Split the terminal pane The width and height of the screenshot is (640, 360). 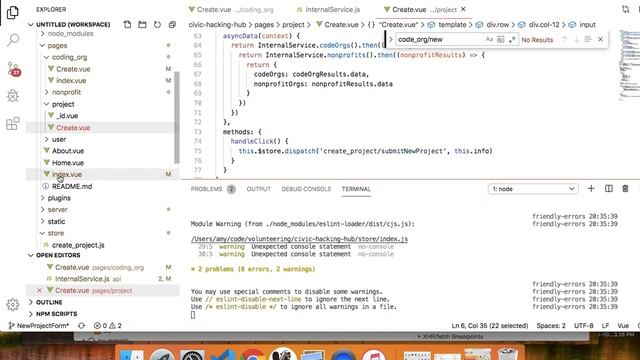(609, 189)
